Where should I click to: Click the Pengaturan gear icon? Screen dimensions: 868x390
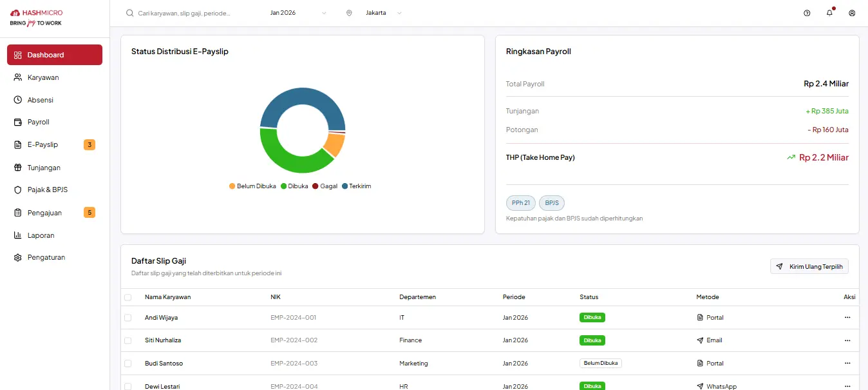tap(18, 258)
